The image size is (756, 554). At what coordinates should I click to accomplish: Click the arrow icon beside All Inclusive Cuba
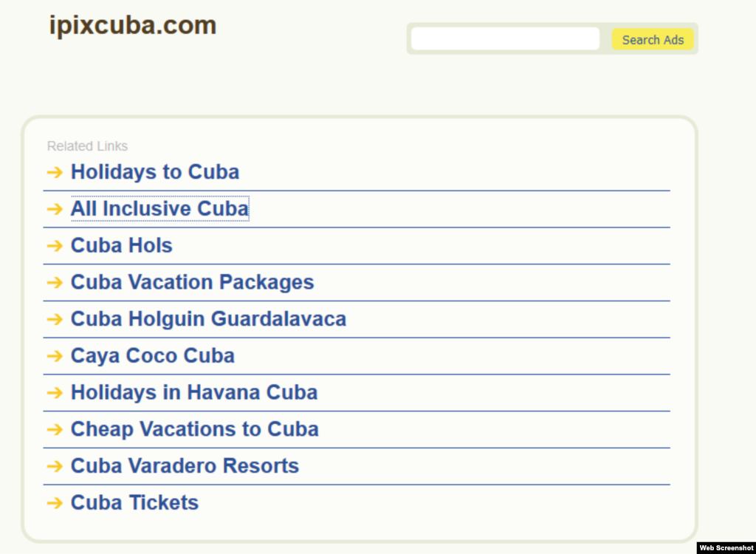(55, 210)
